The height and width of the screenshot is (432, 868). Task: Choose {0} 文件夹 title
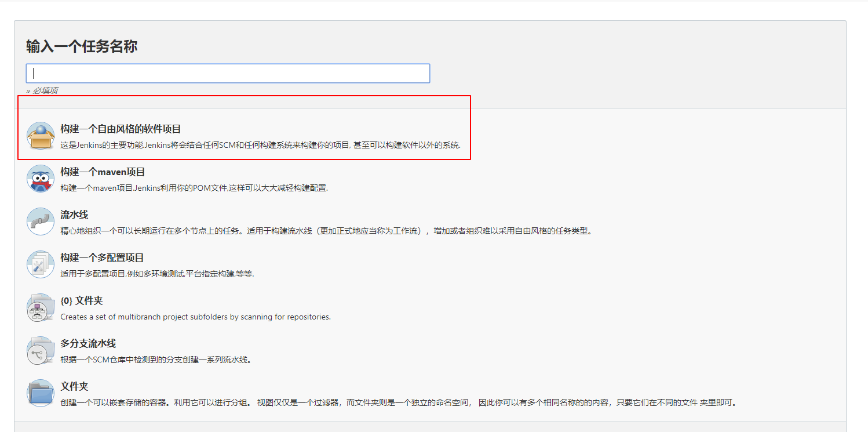(82, 300)
